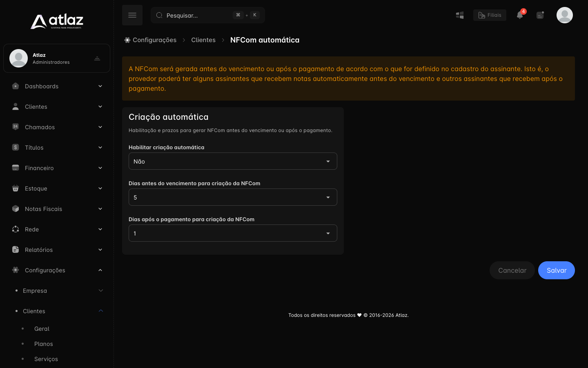Click the Notas Fiscais box icon

[16, 209]
